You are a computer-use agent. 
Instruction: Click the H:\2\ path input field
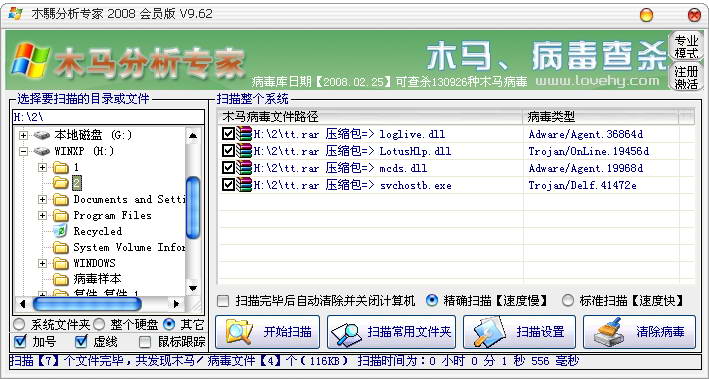pyautogui.click(x=108, y=117)
